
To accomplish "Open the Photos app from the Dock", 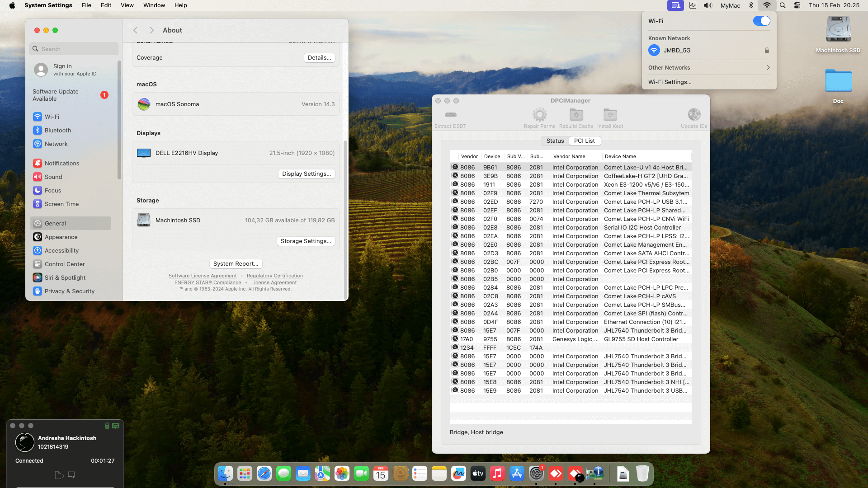I will coord(342,474).
